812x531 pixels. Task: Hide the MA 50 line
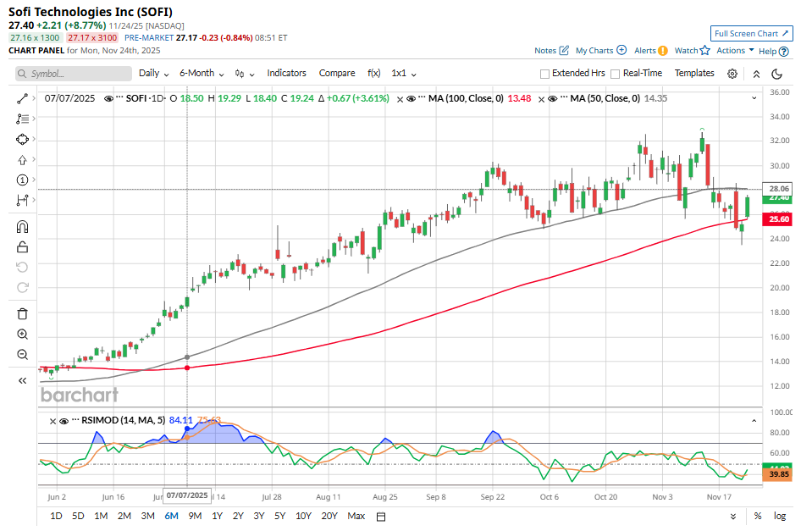[x=553, y=98]
